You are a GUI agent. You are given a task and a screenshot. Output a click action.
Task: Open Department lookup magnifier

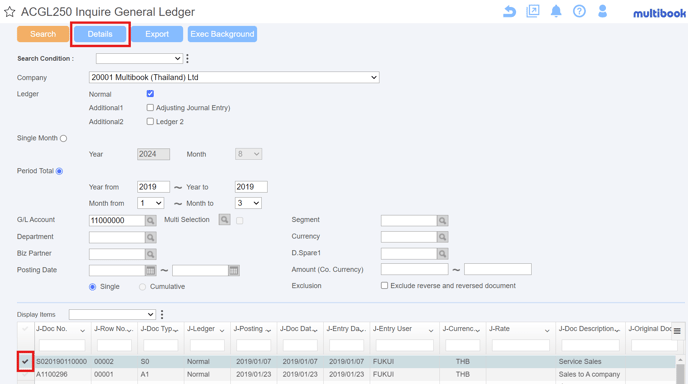(150, 237)
